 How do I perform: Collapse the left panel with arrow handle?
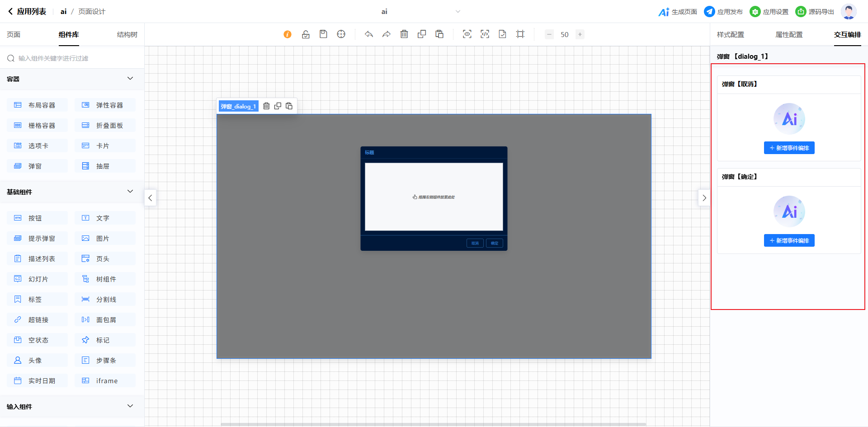click(150, 198)
